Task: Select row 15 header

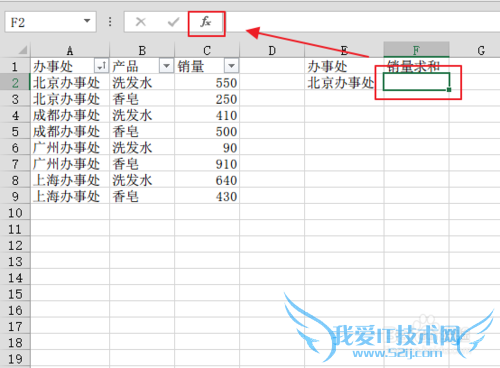Action: [15, 294]
